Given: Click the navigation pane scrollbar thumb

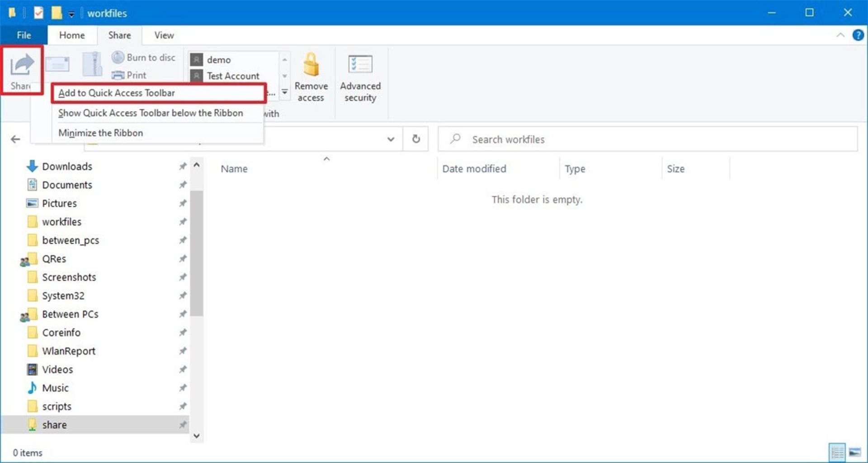Looking at the screenshot, I should tap(196, 253).
